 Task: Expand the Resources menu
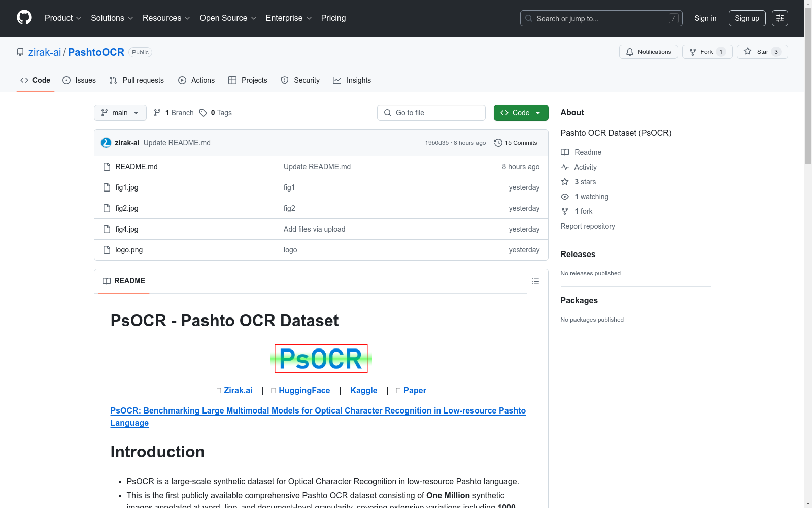[x=166, y=18]
